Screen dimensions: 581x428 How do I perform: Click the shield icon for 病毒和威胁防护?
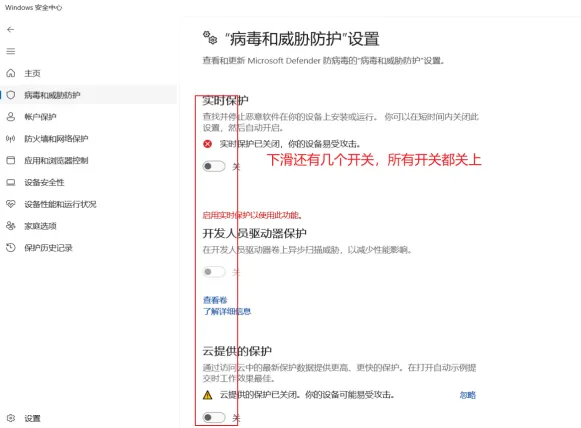pos(11,95)
